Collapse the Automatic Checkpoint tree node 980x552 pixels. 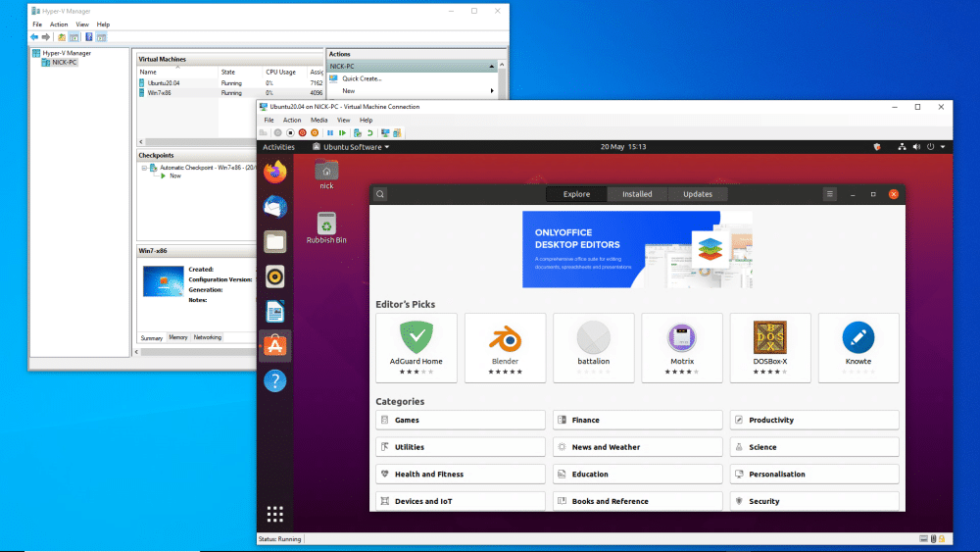(x=143, y=168)
